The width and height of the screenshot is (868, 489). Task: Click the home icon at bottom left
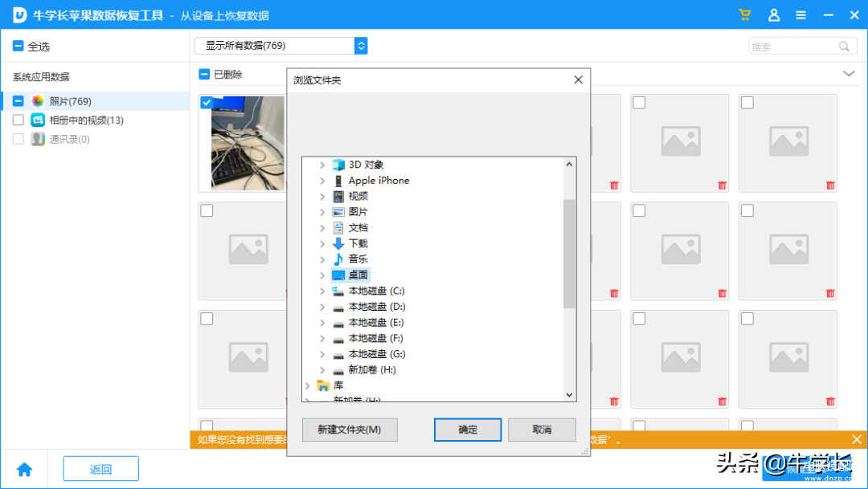coord(24,470)
